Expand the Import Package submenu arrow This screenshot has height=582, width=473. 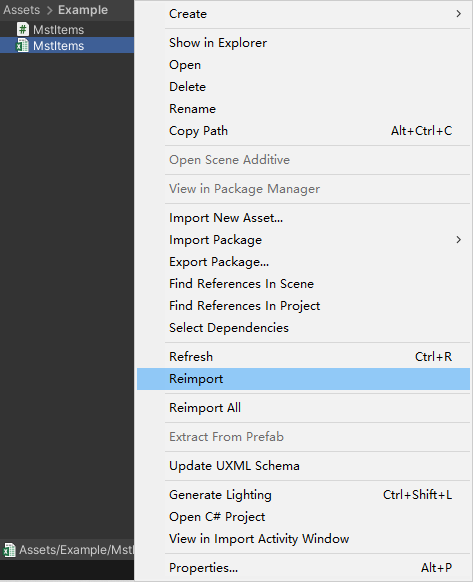point(459,240)
